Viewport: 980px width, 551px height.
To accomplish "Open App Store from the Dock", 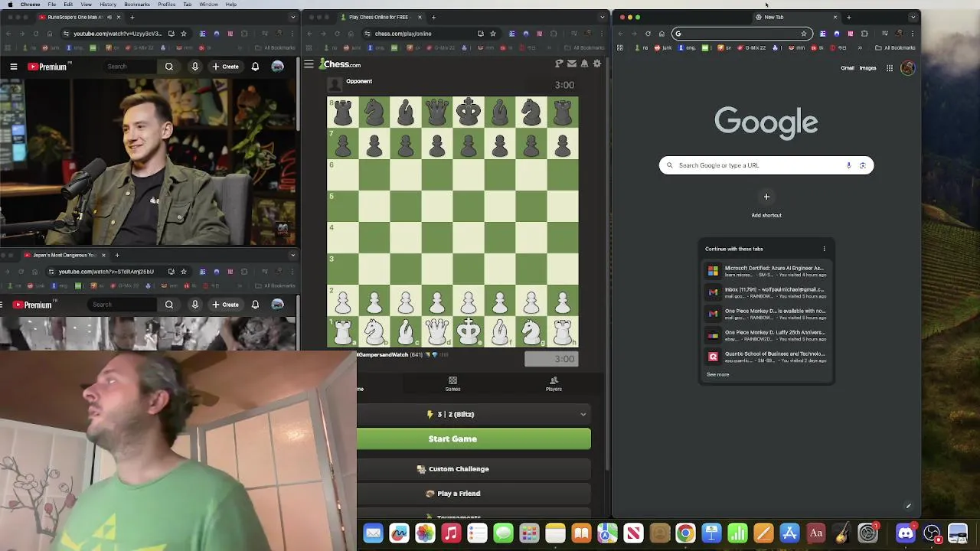I will pos(789,533).
